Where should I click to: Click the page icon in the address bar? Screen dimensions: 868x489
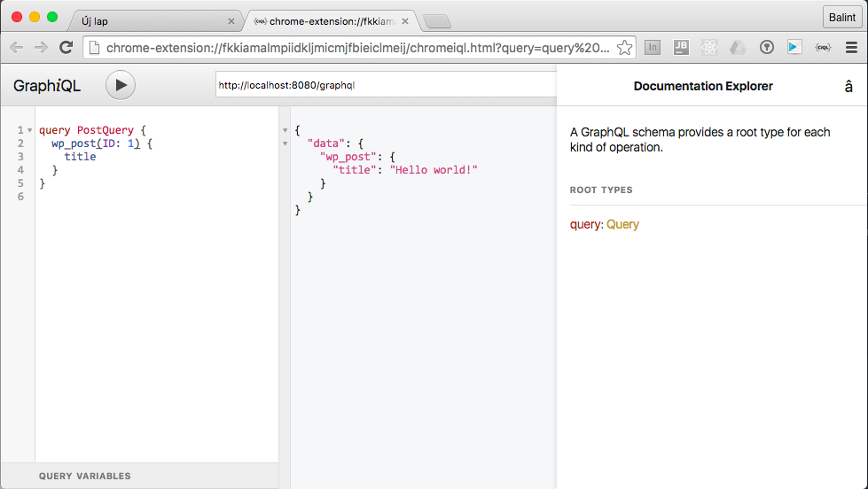point(95,48)
